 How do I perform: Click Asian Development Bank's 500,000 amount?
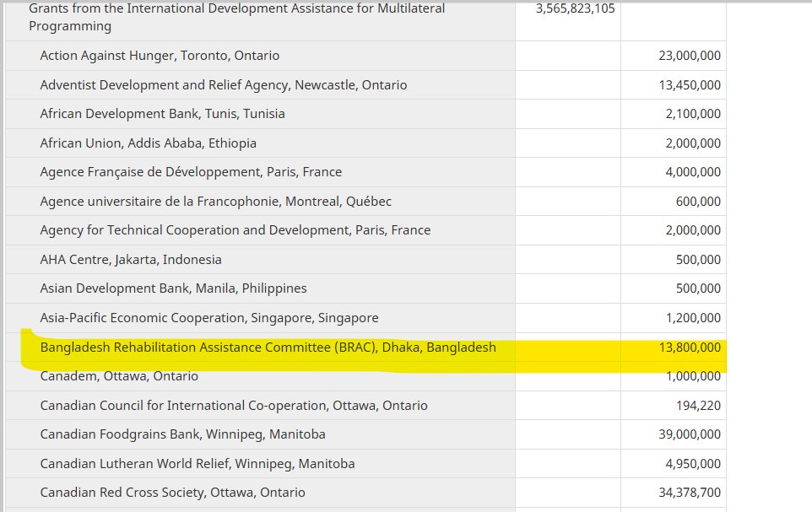coord(698,288)
